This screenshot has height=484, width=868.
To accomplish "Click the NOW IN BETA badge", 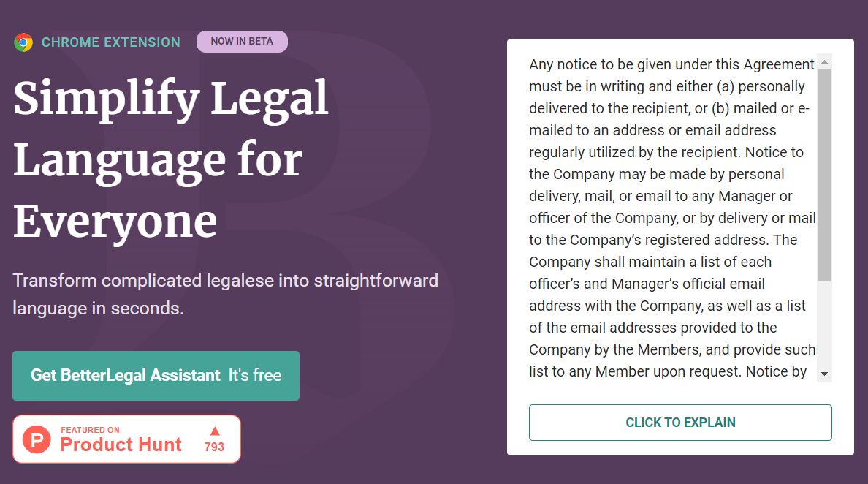I will [242, 42].
